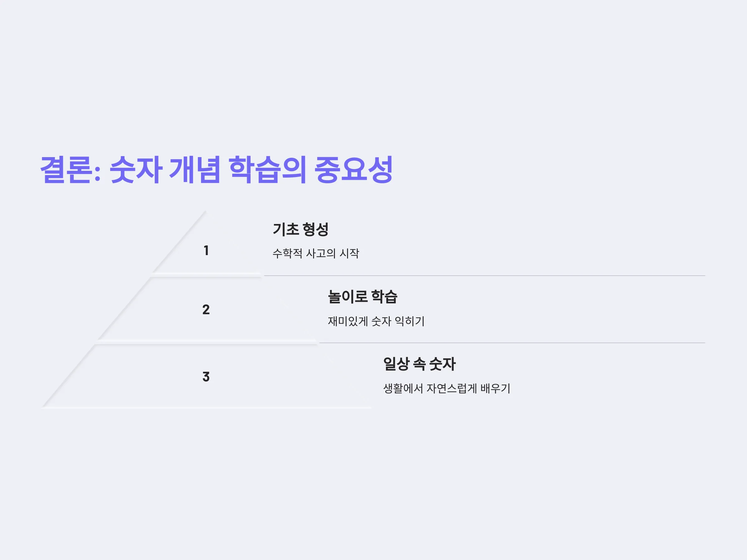The image size is (747, 560).
Task: Select the number 3 in the pyramid
Action: [x=206, y=377]
